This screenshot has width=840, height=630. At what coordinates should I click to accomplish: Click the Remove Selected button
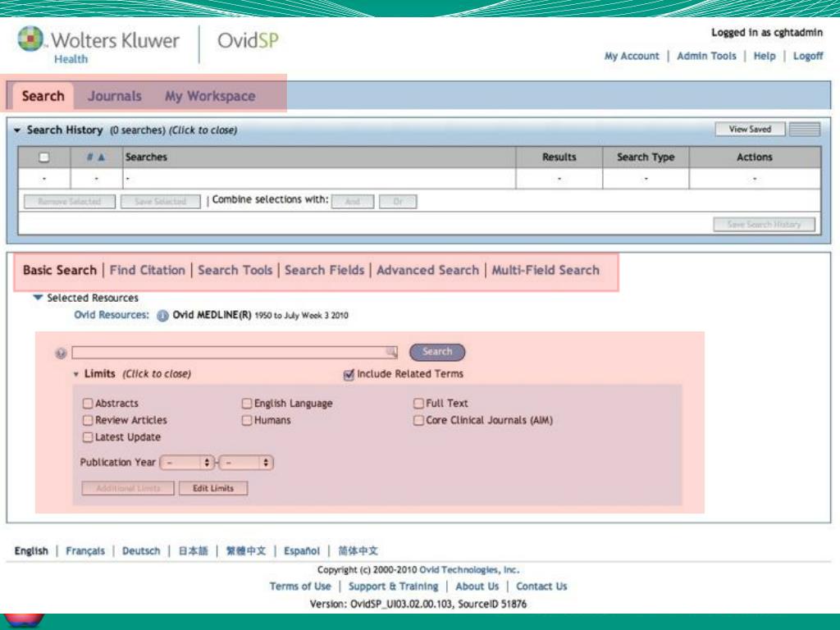click(70, 202)
